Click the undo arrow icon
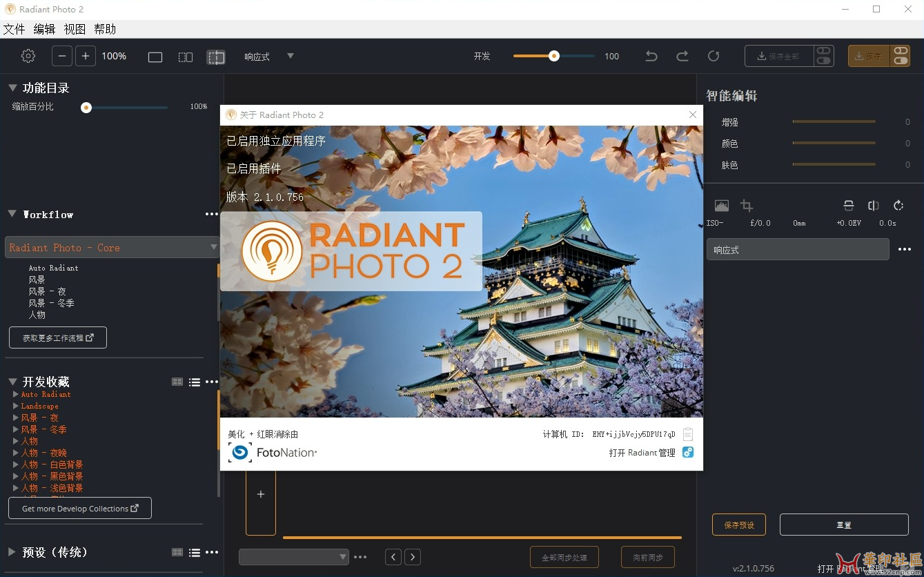Viewport: 924px width, 577px height. click(x=651, y=56)
